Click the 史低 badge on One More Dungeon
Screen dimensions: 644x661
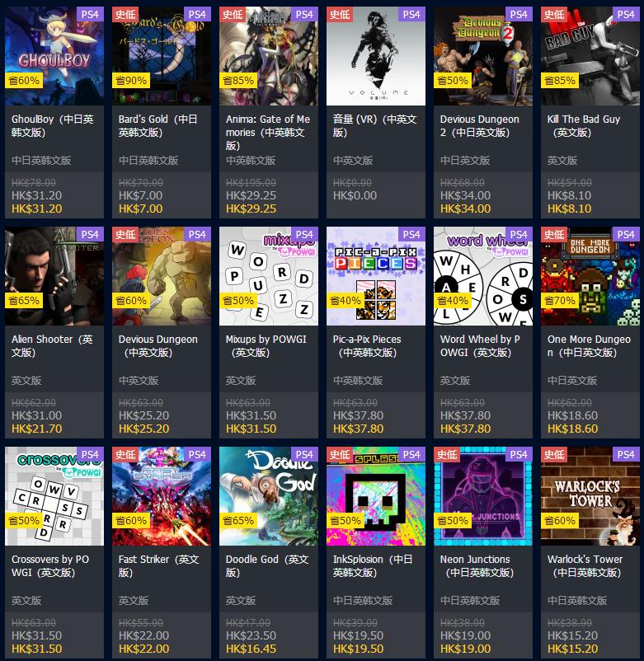click(554, 235)
